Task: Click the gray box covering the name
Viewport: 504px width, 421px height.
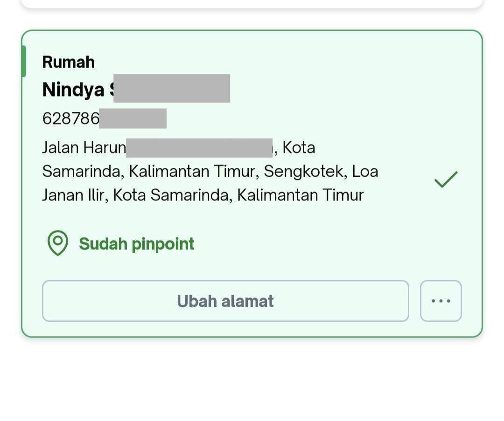Action: pos(172,88)
